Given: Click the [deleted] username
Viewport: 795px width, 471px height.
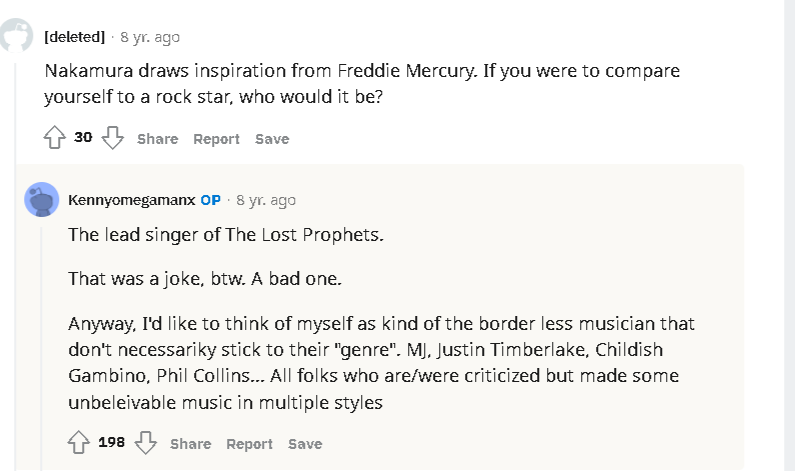Looking at the screenshot, I should (x=74, y=37).
